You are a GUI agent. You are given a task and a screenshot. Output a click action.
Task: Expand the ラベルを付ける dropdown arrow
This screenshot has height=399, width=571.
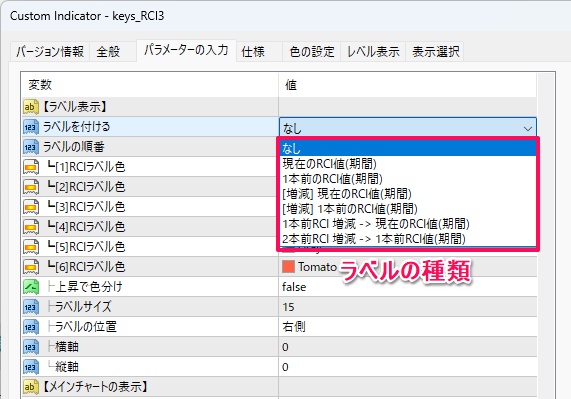pos(528,128)
